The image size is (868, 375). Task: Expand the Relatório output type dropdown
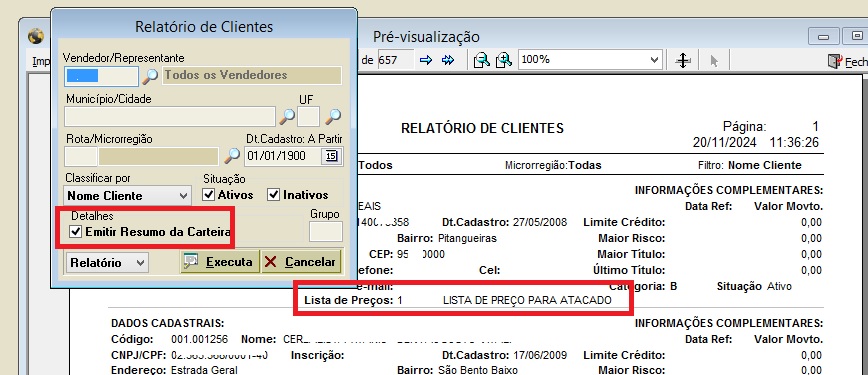(107, 263)
